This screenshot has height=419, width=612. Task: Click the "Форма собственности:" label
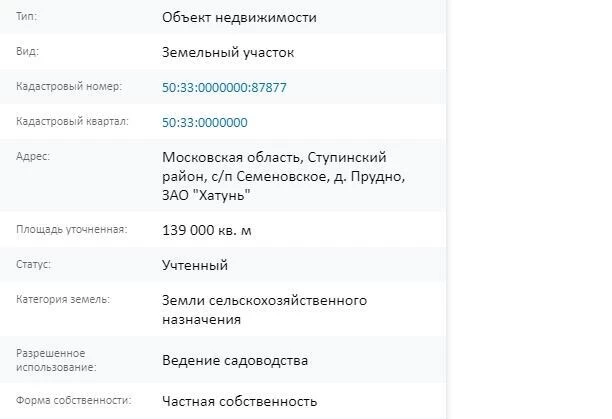click(x=74, y=400)
